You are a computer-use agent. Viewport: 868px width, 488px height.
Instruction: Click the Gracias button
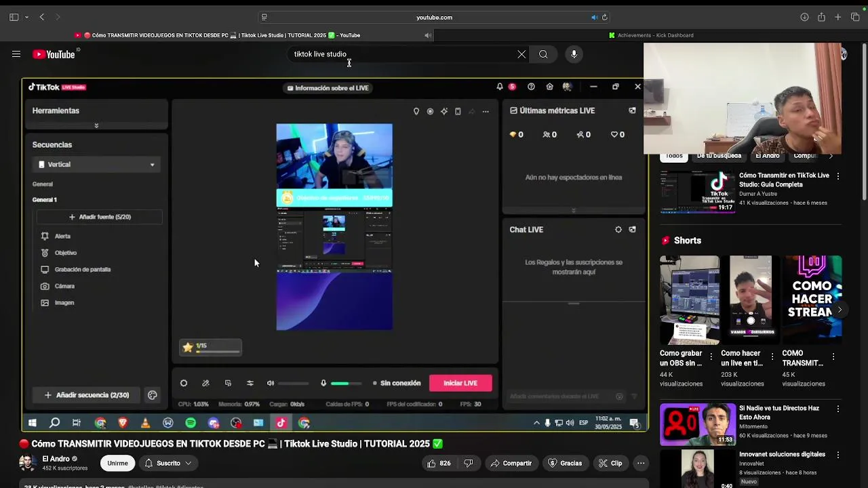coord(565,463)
